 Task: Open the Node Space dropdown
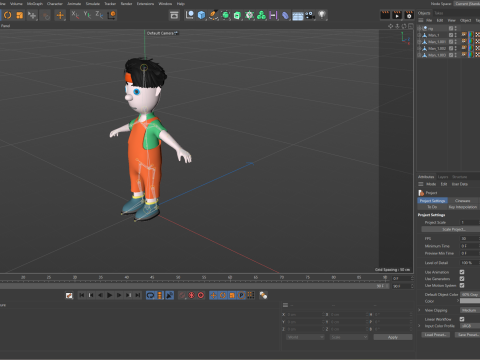[467, 4]
